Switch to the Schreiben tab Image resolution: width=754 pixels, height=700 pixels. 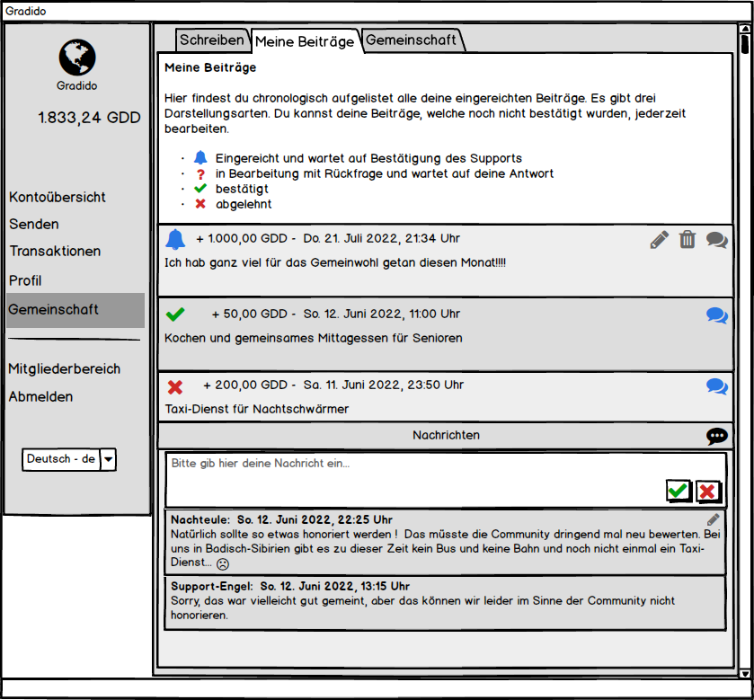pyautogui.click(x=211, y=40)
